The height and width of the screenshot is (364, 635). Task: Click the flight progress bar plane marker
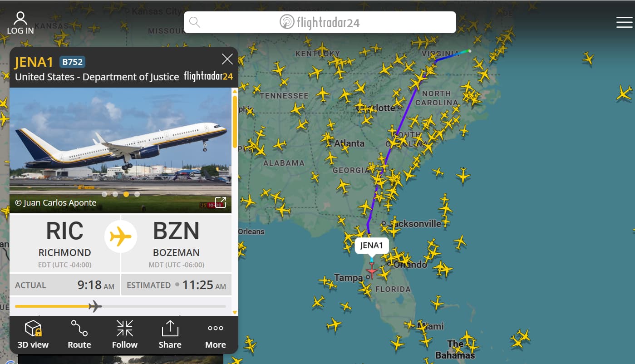[x=95, y=306]
